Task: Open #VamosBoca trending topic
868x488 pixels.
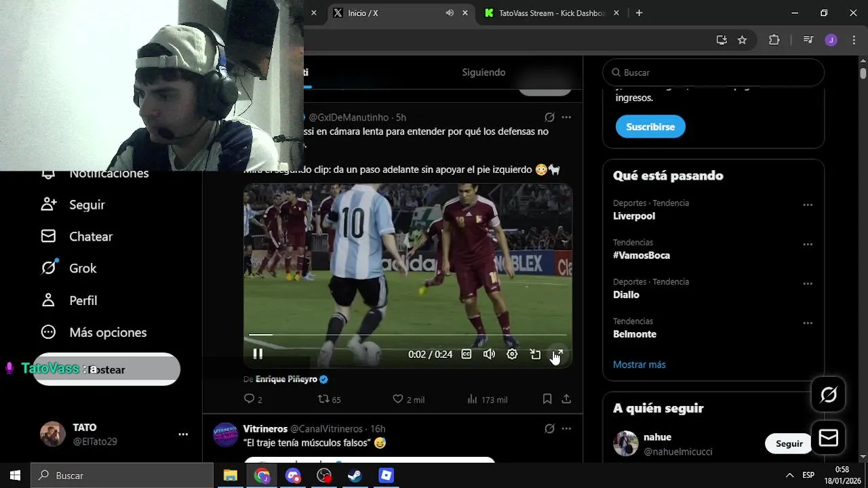Action: point(642,256)
